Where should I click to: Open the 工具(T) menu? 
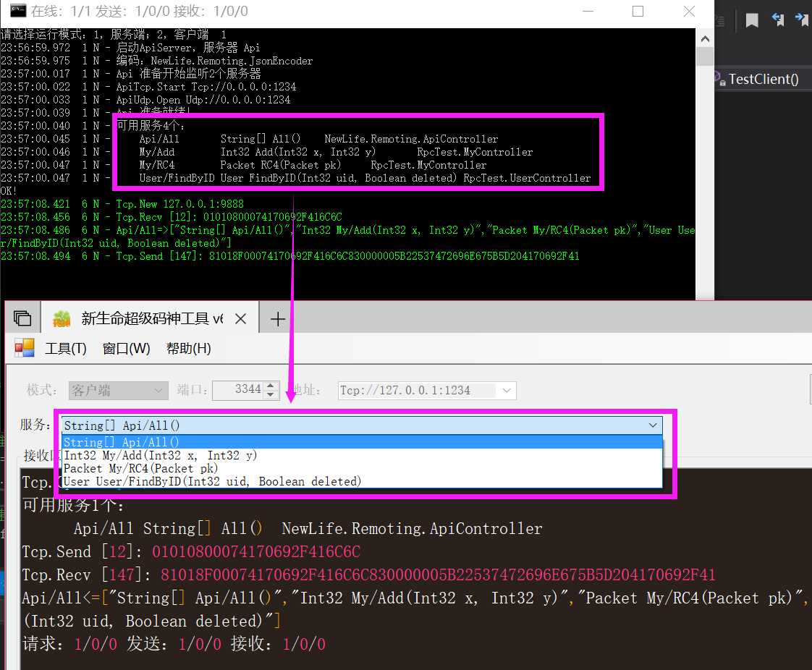(x=66, y=349)
